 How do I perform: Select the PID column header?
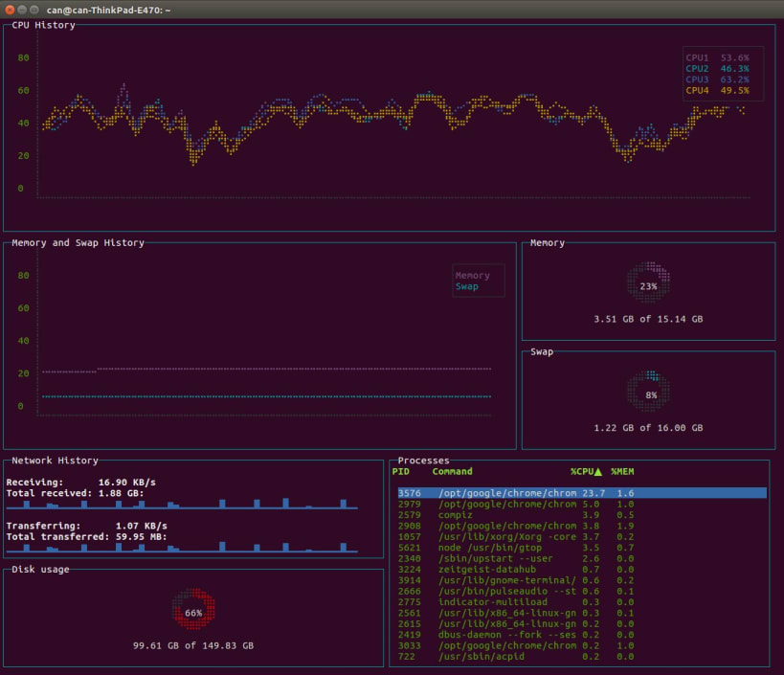click(400, 472)
